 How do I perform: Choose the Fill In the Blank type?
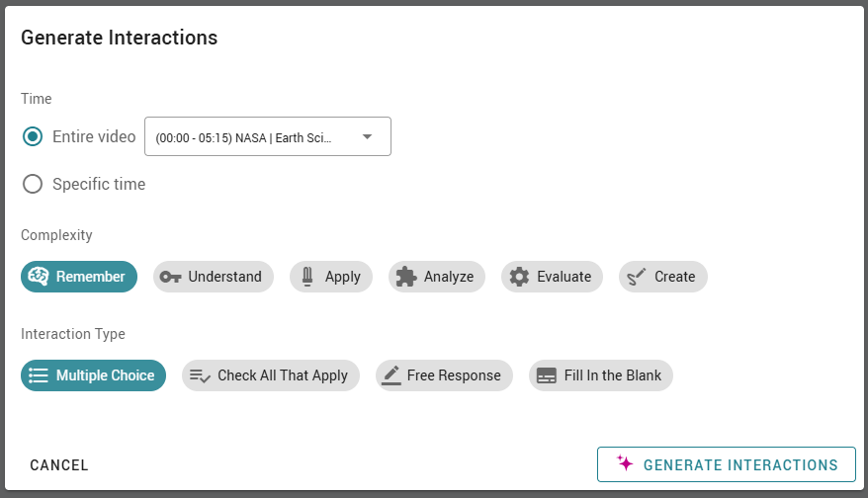click(601, 375)
